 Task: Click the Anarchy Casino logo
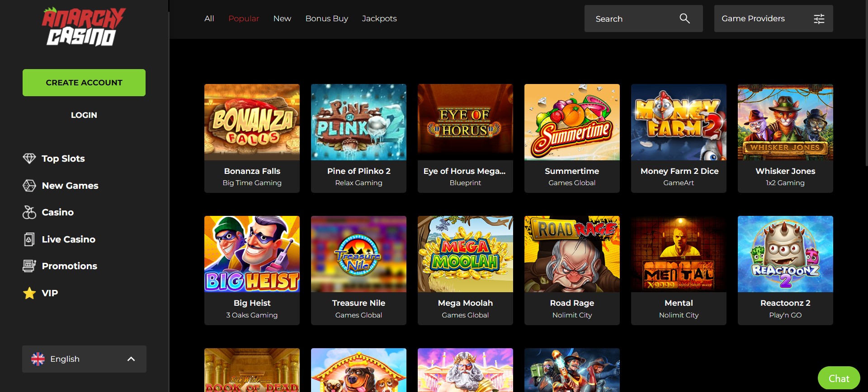(x=84, y=27)
